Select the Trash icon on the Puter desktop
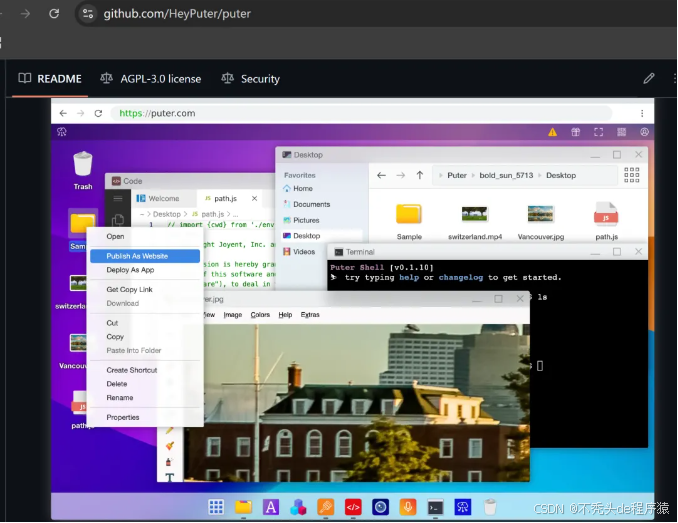Screen dimensions: 678x523 coord(83,171)
